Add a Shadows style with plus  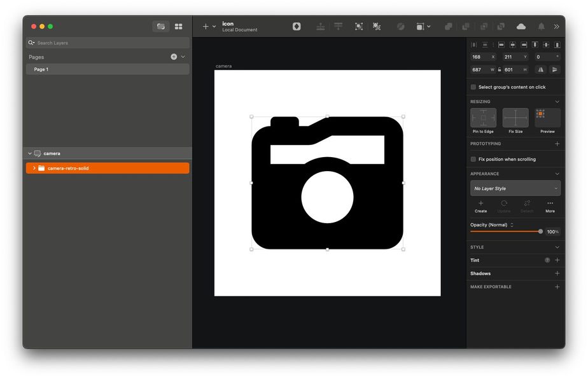(x=557, y=273)
